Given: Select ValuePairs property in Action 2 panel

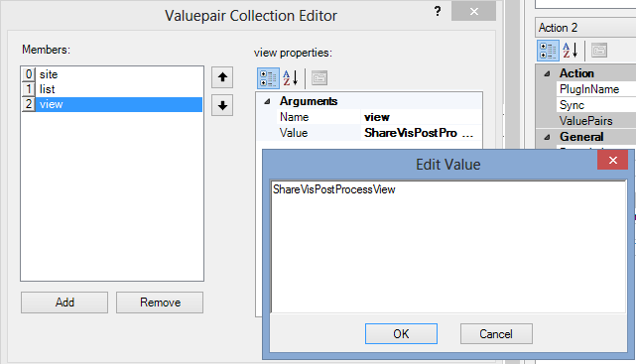Looking at the screenshot, I should pyautogui.click(x=585, y=121).
